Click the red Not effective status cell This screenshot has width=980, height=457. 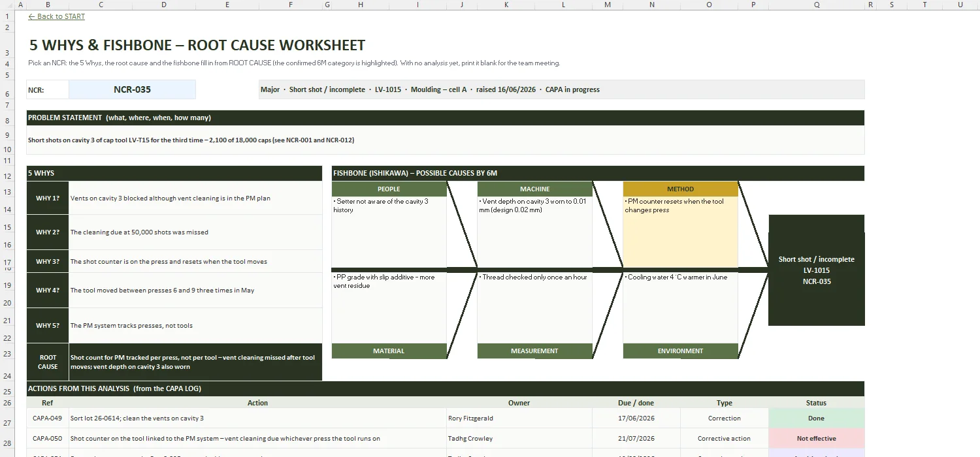(x=816, y=439)
